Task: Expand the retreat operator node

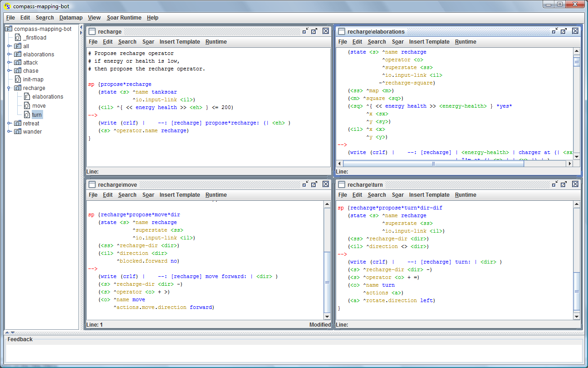Action: click(x=9, y=124)
